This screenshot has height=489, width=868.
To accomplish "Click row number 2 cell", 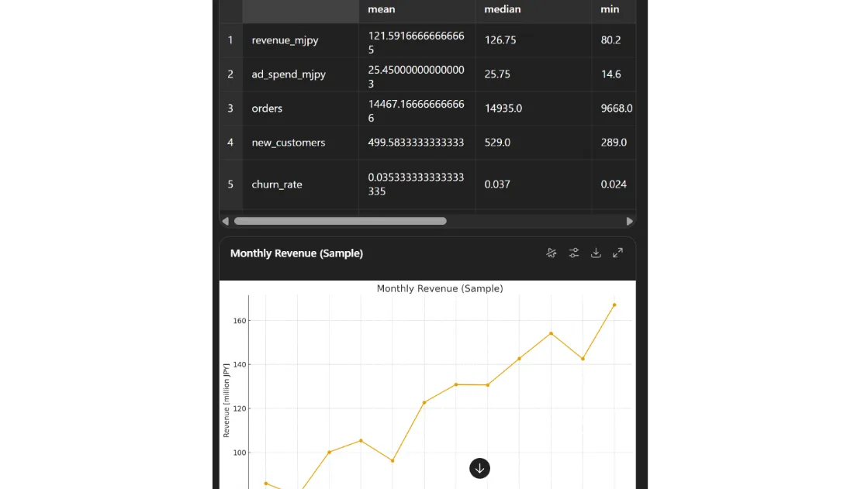I will coord(230,74).
